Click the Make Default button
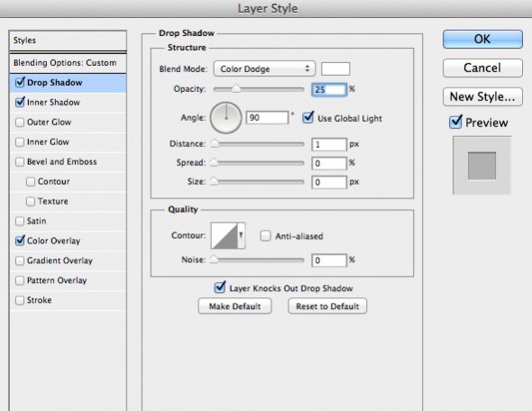This screenshot has width=532, height=411. pos(234,306)
